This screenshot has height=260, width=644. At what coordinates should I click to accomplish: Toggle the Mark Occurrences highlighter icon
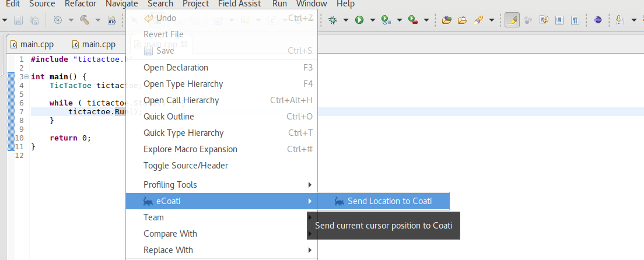(512, 20)
